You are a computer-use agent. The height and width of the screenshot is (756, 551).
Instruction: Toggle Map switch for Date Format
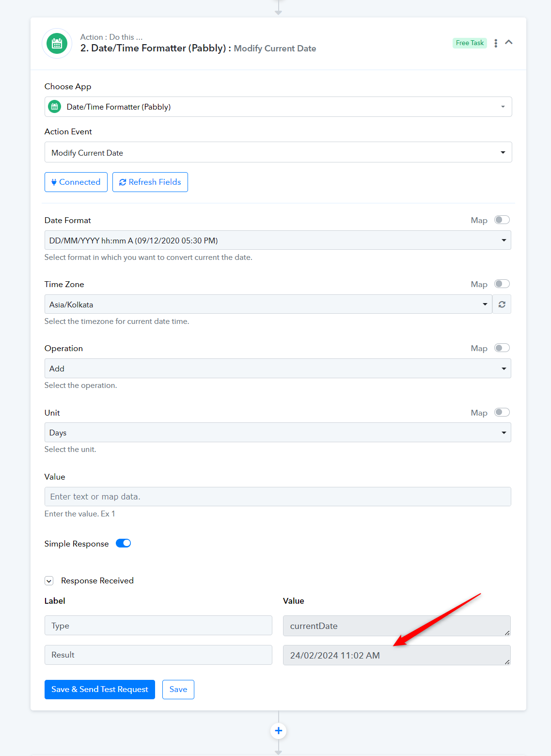pos(502,220)
